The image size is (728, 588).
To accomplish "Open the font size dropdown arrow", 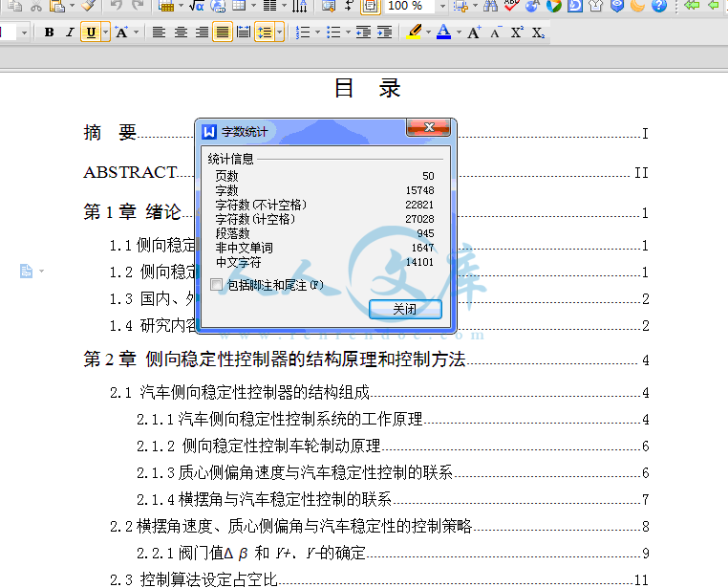I will [x=24, y=33].
